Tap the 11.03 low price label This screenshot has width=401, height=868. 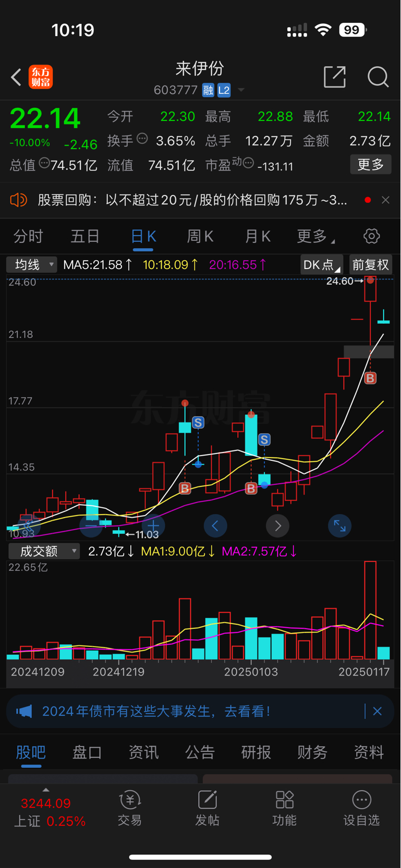coord(147,534)
